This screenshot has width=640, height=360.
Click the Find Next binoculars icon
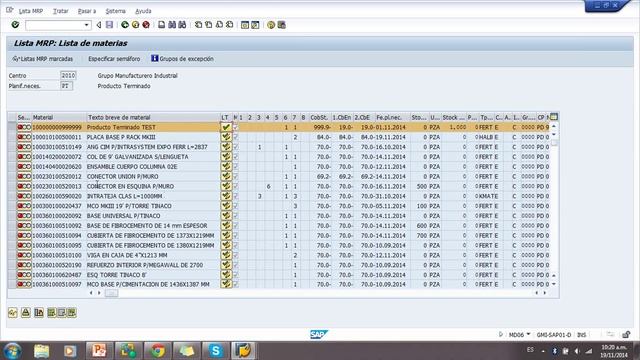pyautogui.click(x=182, y=25)
